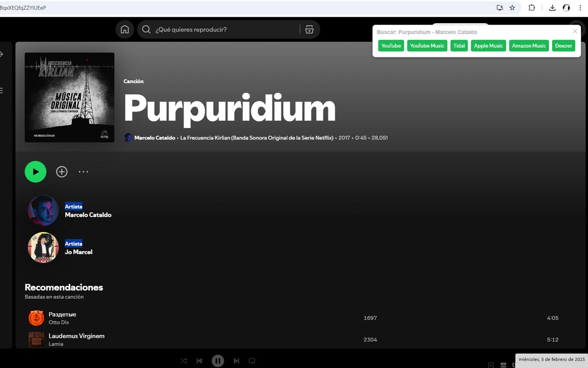Click the Canción label
The height and width of the screenshot is (368, 588).
click(x=134, y=81)
